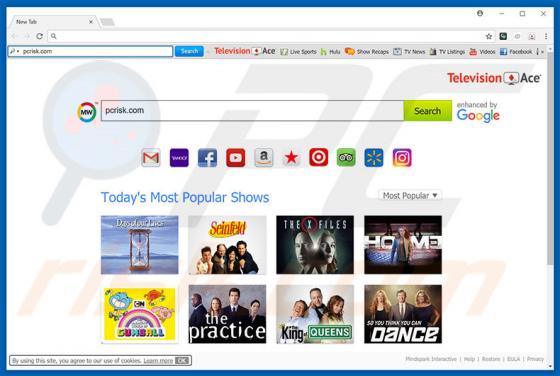Expand the toolbar search provider dropdown
The width and height of the screenshot is (560, 376).
pos(14,51)
